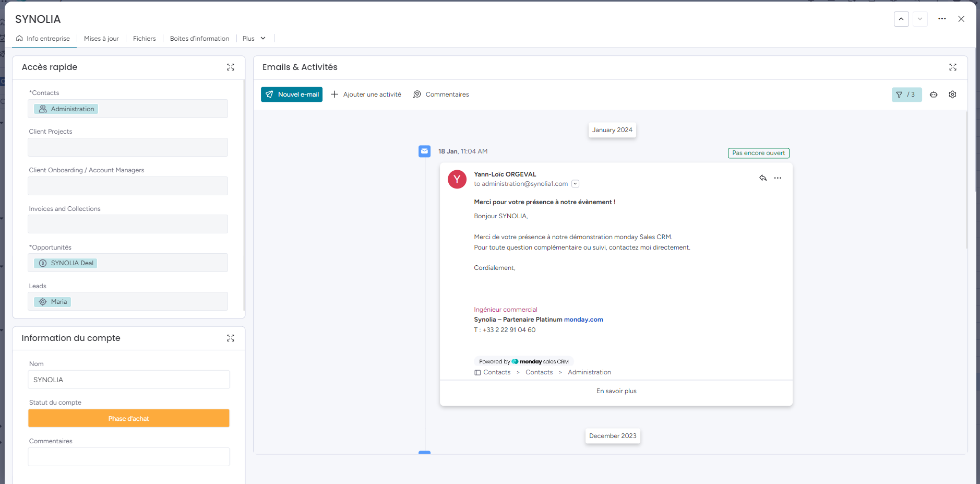
Task: Open Emails & Activités settings gear
Action: click(x=952, y=95)
